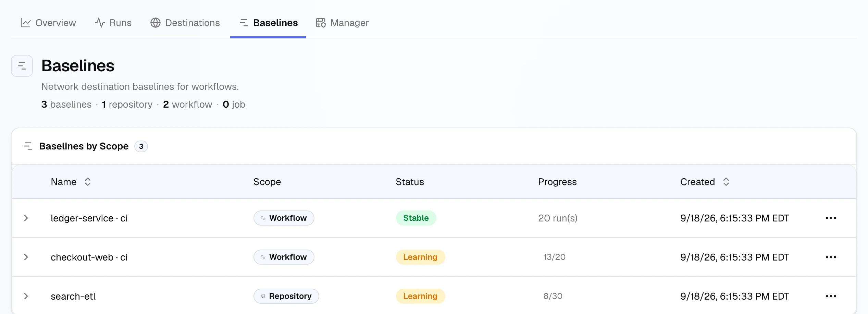
Task: Expand the ledger-service · ci row
Action: click(26, 218)
